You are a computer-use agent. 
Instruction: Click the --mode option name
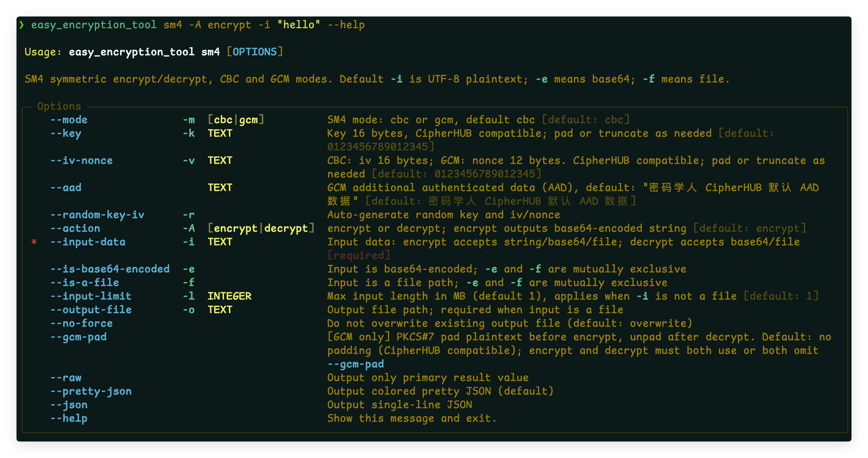[69, 120]
